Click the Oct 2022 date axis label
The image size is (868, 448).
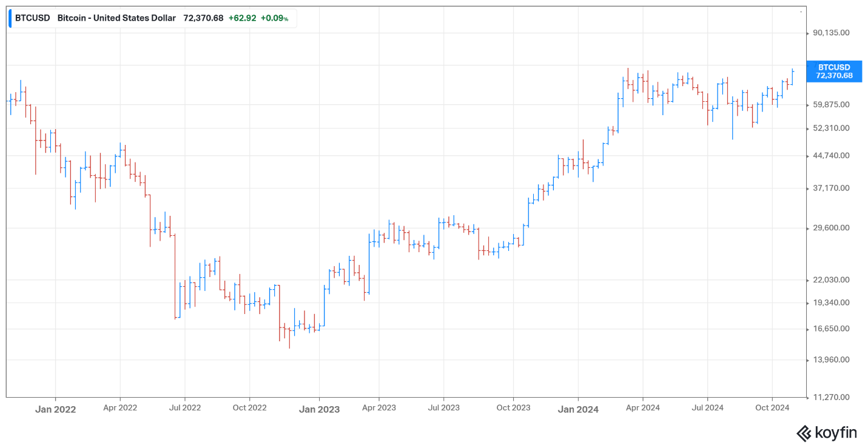coord(249,408)
